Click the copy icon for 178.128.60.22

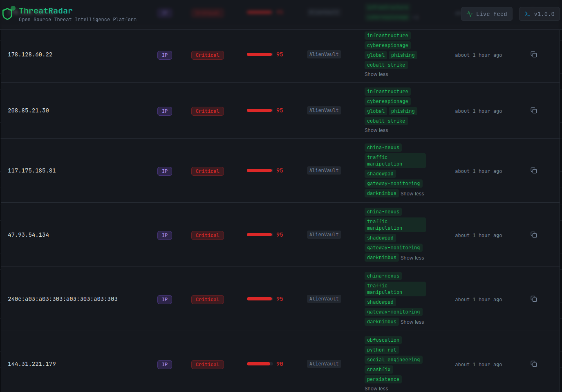coord(534,54)
